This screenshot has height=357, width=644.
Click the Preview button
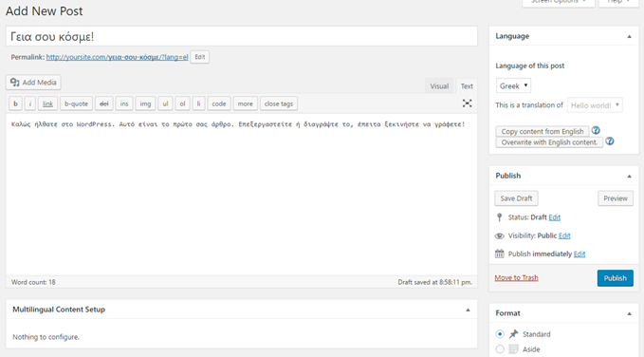[616, 198]
